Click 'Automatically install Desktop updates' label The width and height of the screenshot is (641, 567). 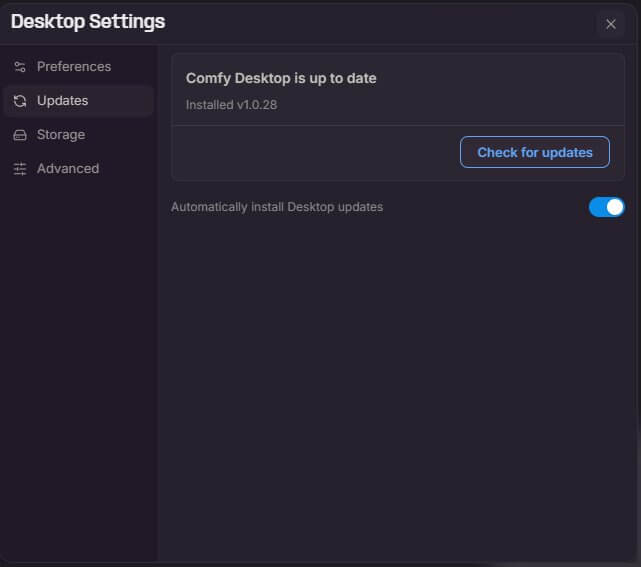[x=277, y=207]
